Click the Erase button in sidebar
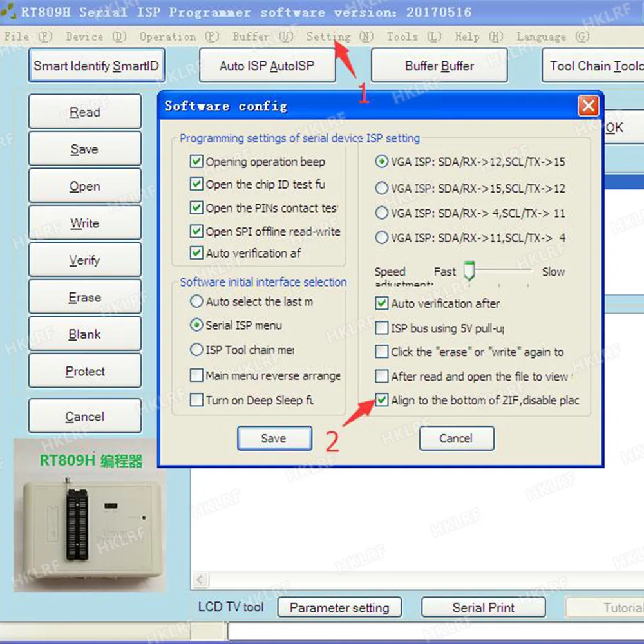 click(x=85, y=296)
